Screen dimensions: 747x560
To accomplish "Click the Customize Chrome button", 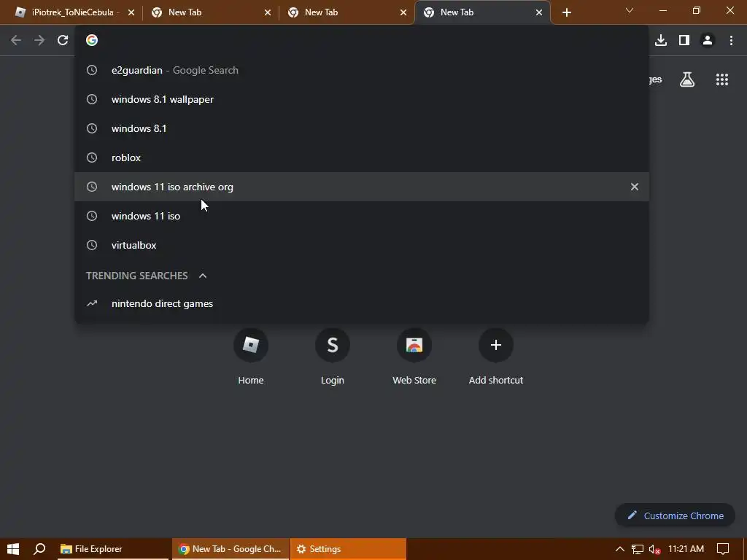I will pyautogui.click(x=675, y=516).
